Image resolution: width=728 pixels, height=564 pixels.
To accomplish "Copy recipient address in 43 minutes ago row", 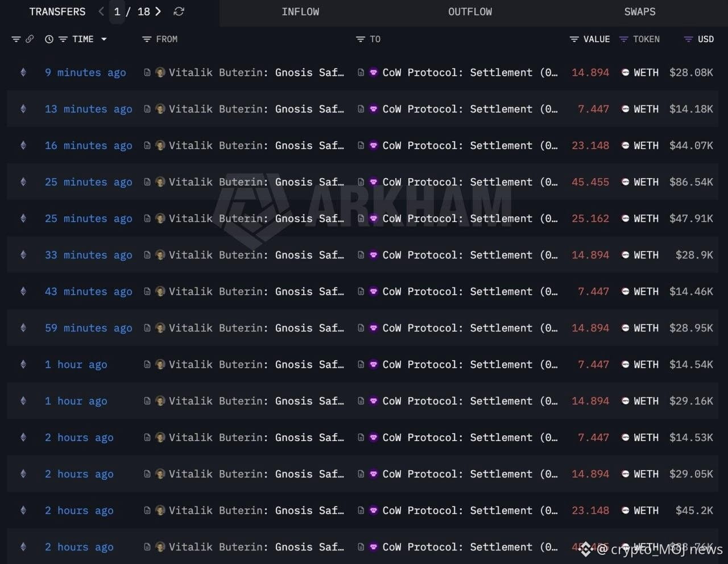I will coord(361,291).
